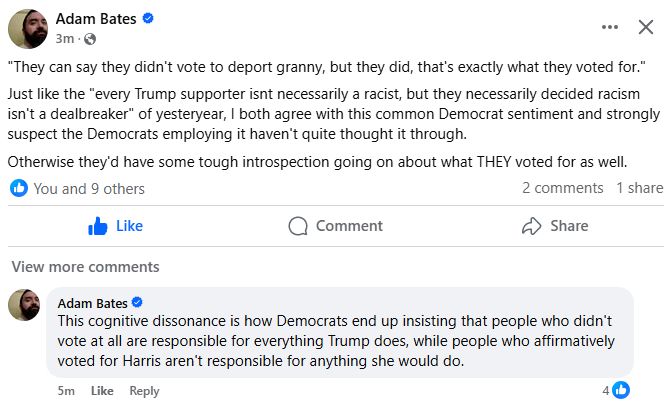Open the 1 share count
Viewport: 664px width, 402px height.
639,188
